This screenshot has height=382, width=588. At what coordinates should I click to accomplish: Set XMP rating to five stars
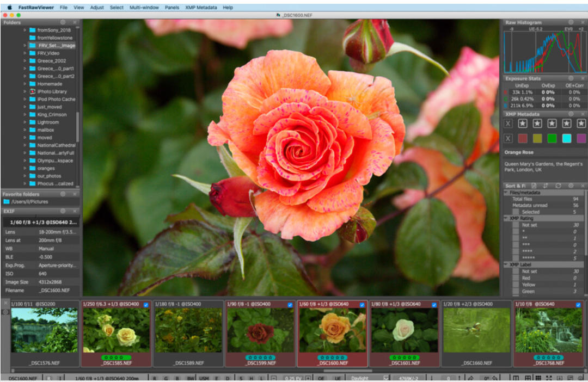coord(581,124)
